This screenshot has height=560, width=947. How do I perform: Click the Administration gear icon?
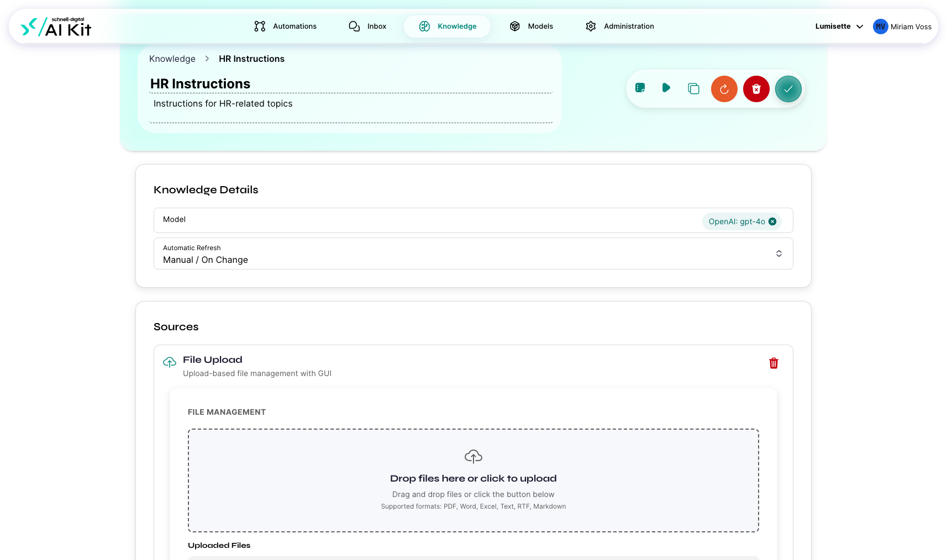[591, 26]
